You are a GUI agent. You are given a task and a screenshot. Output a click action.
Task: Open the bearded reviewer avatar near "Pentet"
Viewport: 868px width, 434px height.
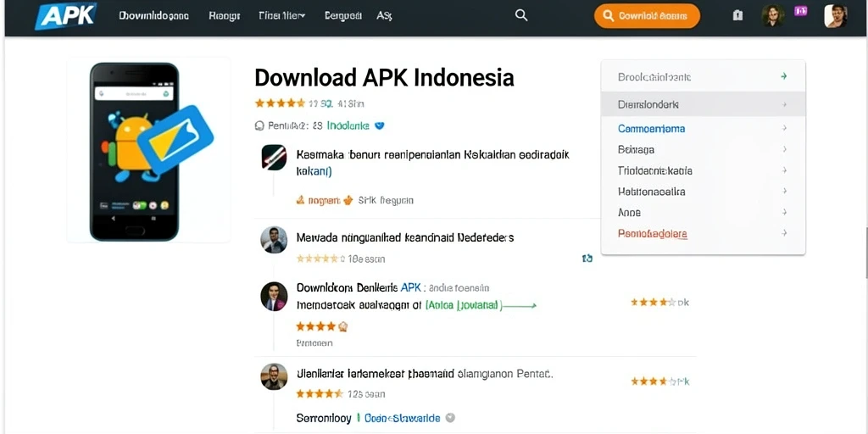pyautogui.click(x=274, y=376)
